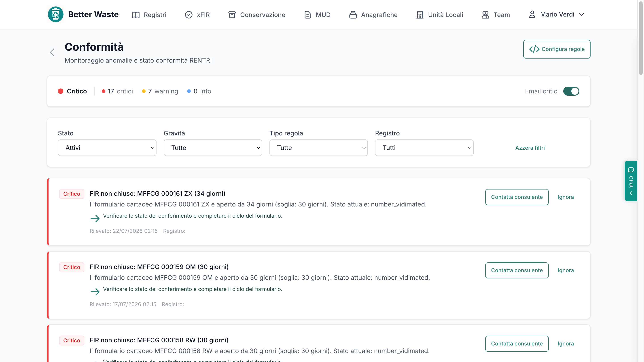Toggle the Email critici switch

[571, 91]
